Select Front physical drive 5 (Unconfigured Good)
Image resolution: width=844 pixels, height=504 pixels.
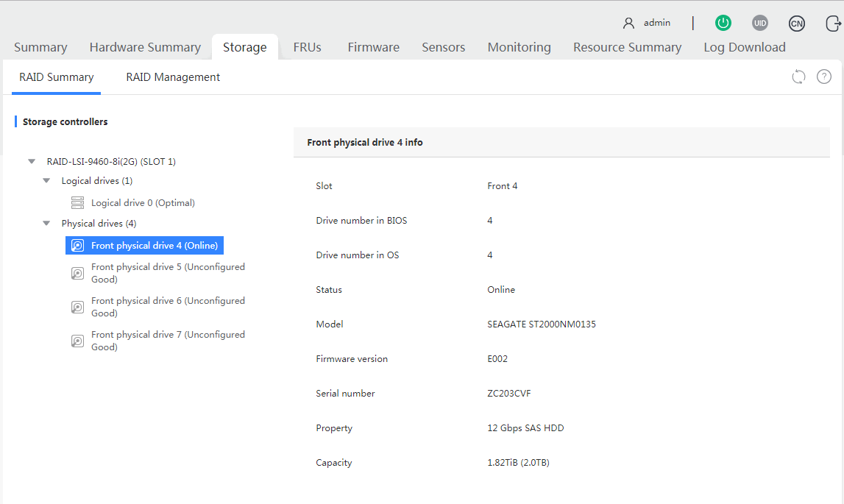(168, 273)
